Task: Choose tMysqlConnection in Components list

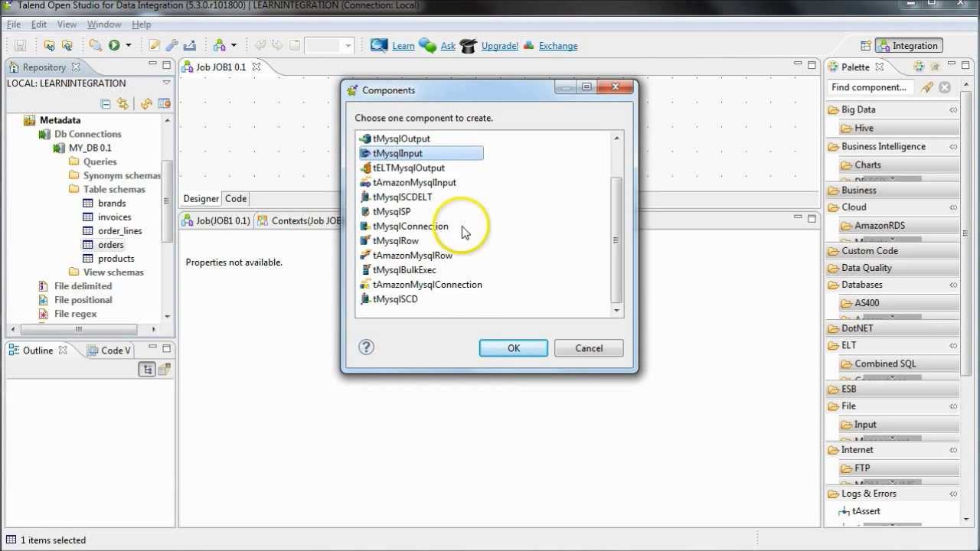Action: 410,226
